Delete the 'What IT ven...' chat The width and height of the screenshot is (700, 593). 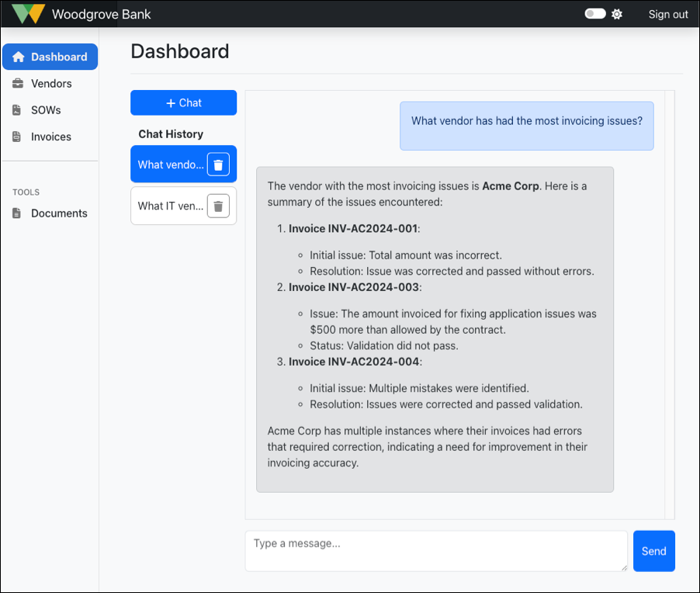click(x=218, y=206)
